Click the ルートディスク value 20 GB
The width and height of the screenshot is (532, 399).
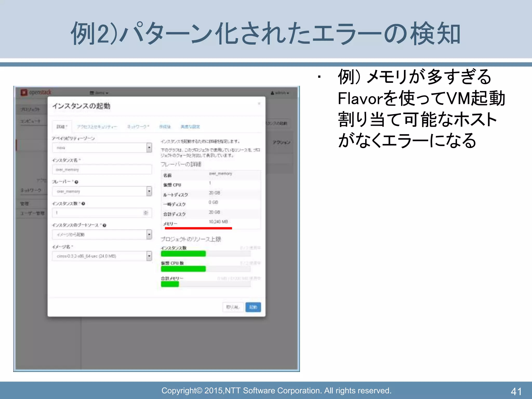pos(214,193)
